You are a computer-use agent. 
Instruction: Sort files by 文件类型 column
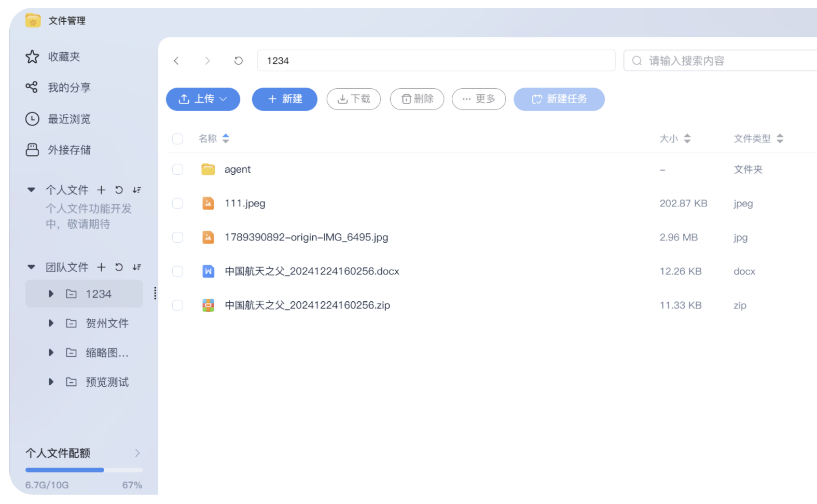pos(780,138)
